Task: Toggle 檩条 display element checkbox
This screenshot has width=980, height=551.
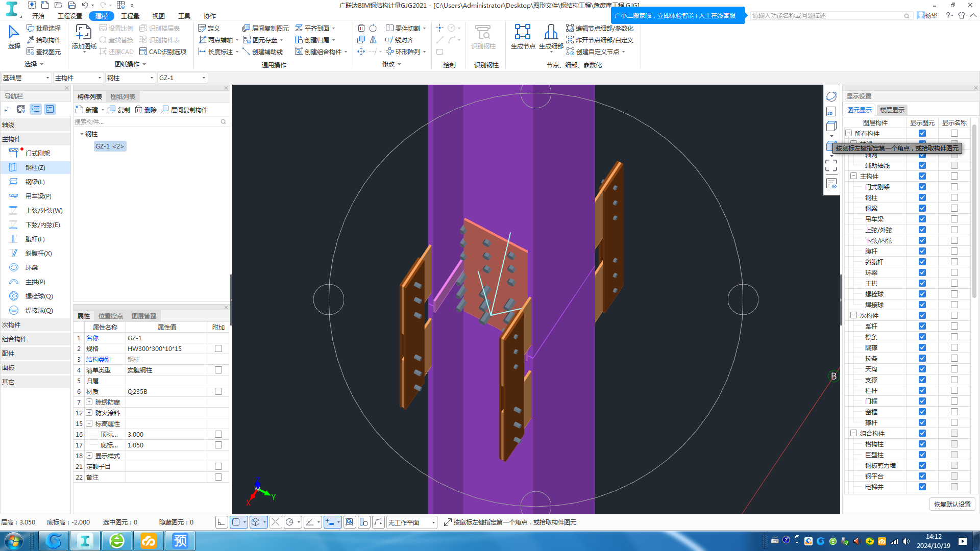Action: click(922, 337)
